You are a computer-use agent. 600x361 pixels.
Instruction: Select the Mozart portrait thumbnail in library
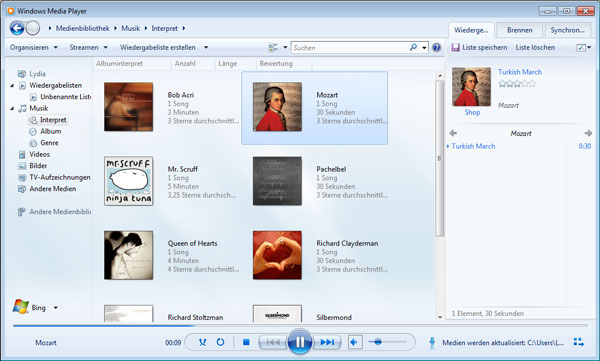277,107
